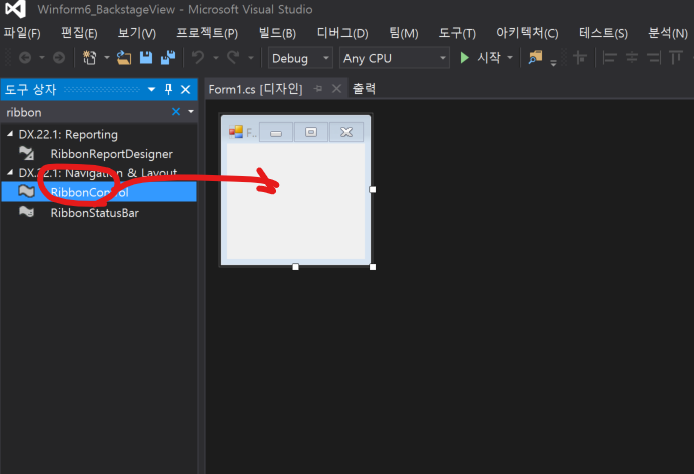Screen dimensions: 694x474
Task: Open the 디버그(D) menu
Action: point(343,33)
